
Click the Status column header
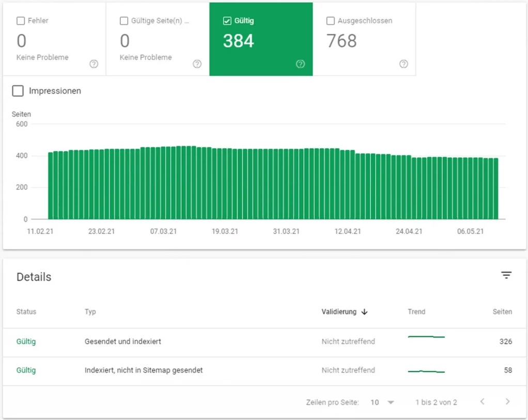tap(26, 312)
